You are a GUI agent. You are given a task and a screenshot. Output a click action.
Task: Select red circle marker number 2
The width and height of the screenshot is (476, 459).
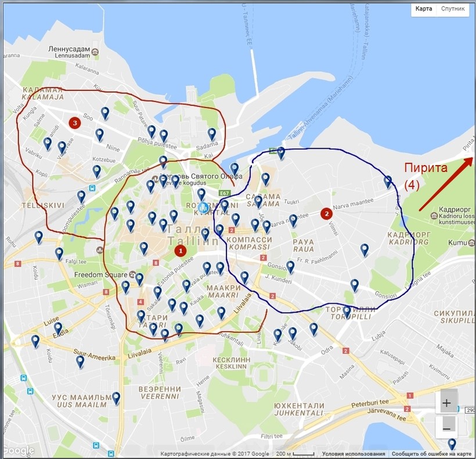click(326, 213)
